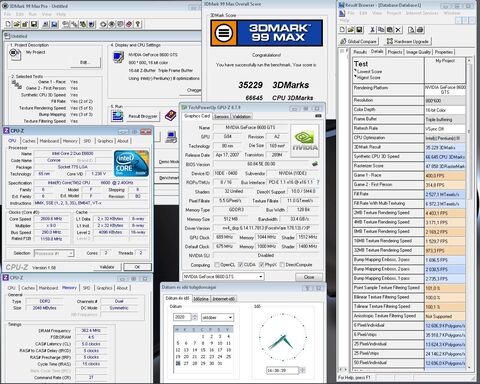The height and width of the screenshot is (384, 480).
Task: Click Close button in GPU-Z
Action: point(309,277)
